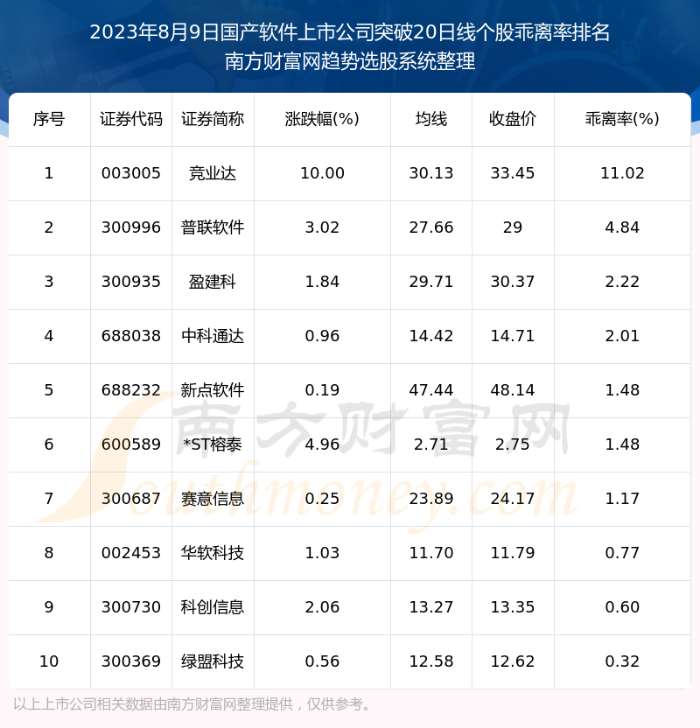Click stock code 688232
The width and height of the screenshot is (700, 728).
(x=131, y=390)
